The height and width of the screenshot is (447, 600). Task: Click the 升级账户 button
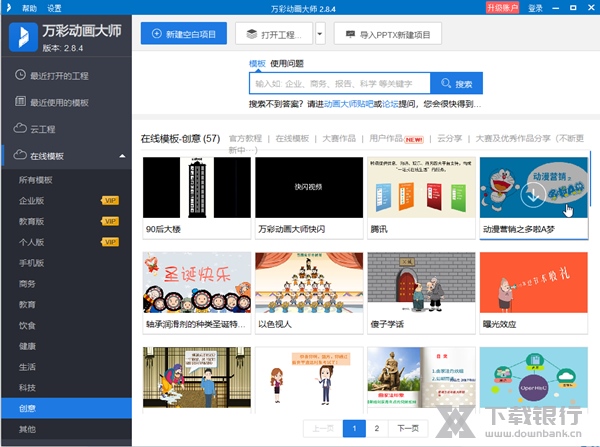(502, 8)
